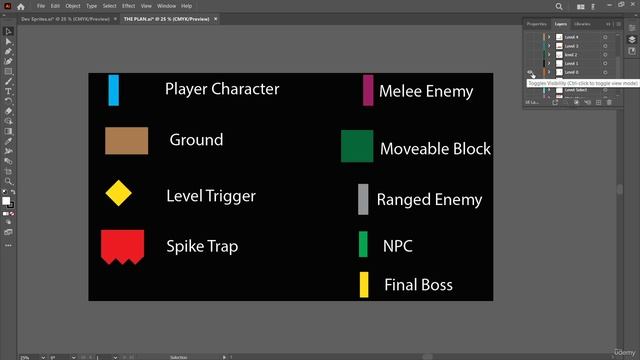
Task: Open Libraries icon in right dock
Action: pos(632,51)
